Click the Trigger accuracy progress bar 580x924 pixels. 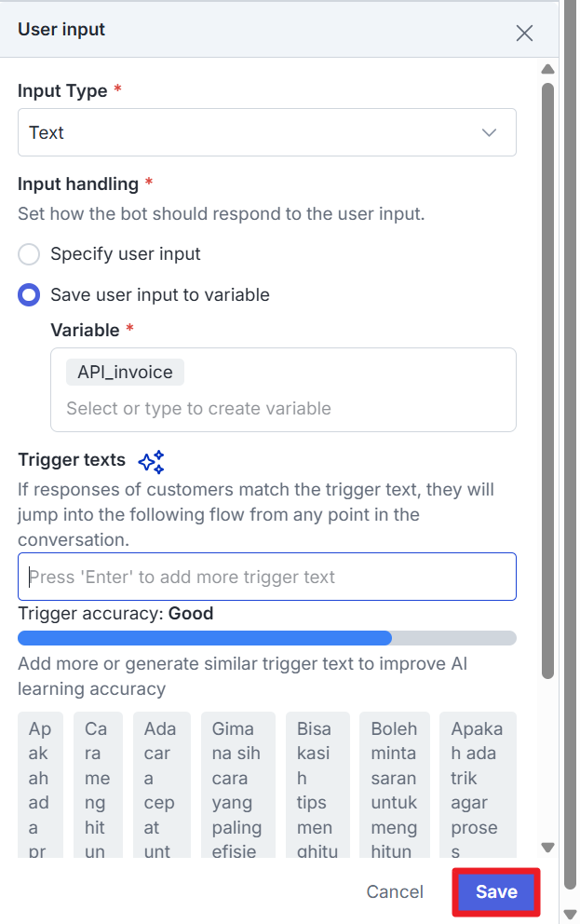click(x=266, y=638)
